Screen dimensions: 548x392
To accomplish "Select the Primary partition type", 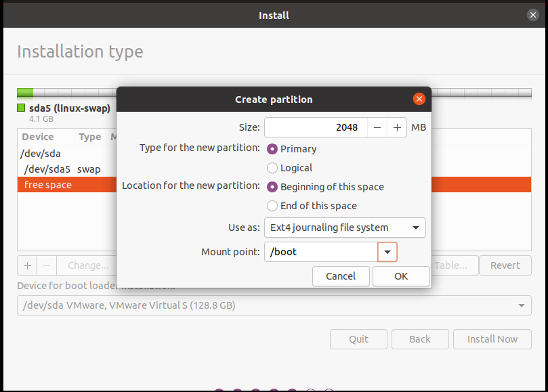I will pos(272,149).
